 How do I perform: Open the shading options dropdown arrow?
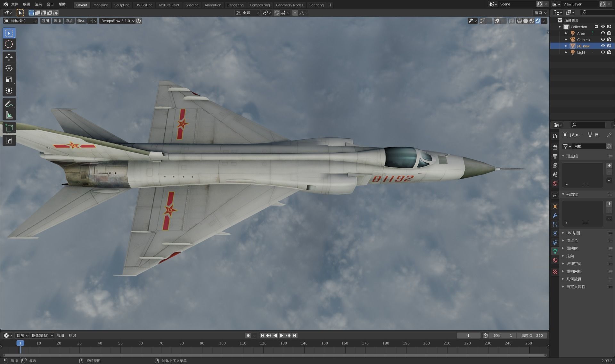[544, 21]
